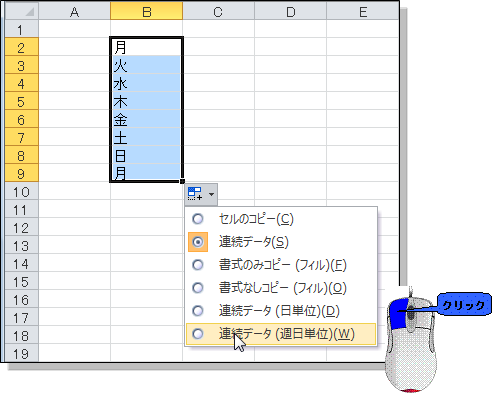Click the blue クリック callout label
This screenshot has height=393, width=494.
(464, 305)
